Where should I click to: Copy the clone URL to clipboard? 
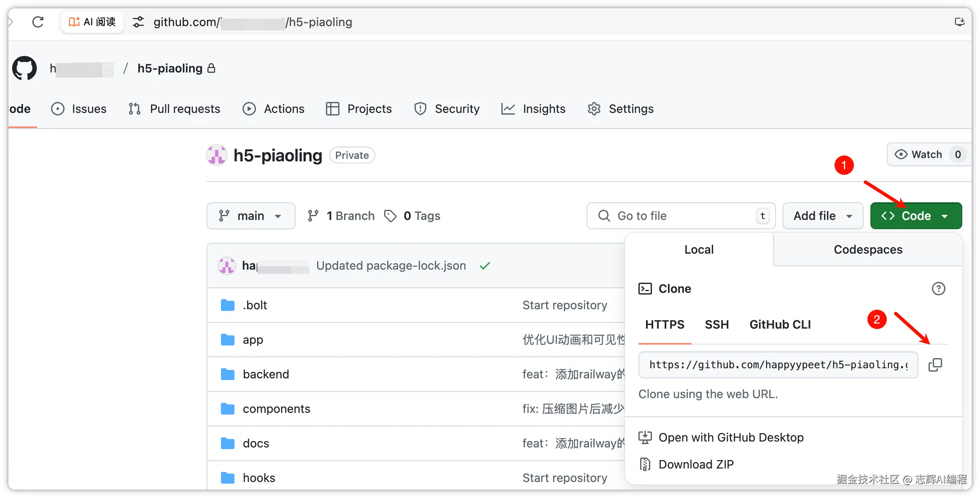[935, 365]
